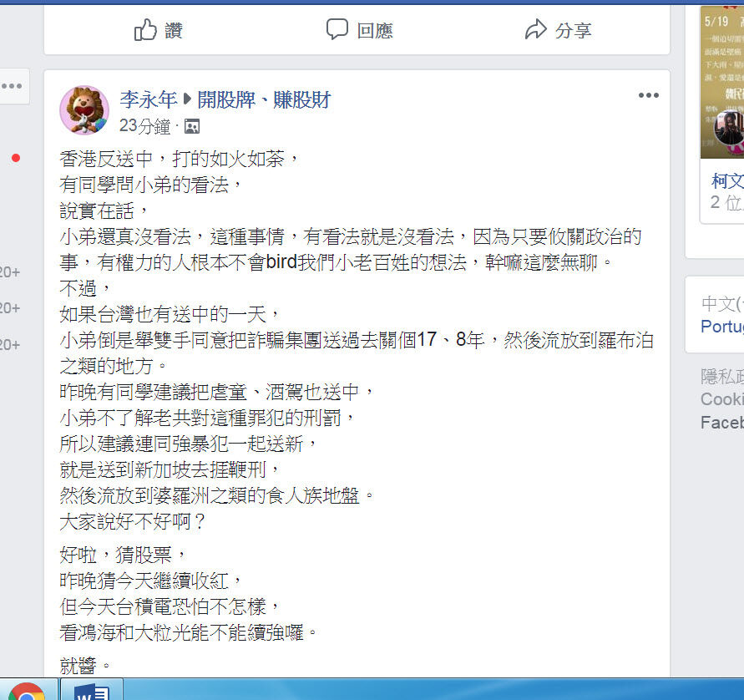Click the share arrow icon
Image resolution: width=744 pixels, height=700 pixels.
[x=536, y=29]
